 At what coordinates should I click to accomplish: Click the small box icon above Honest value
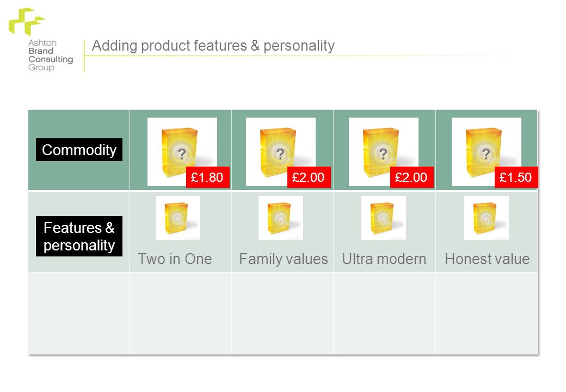486,218
